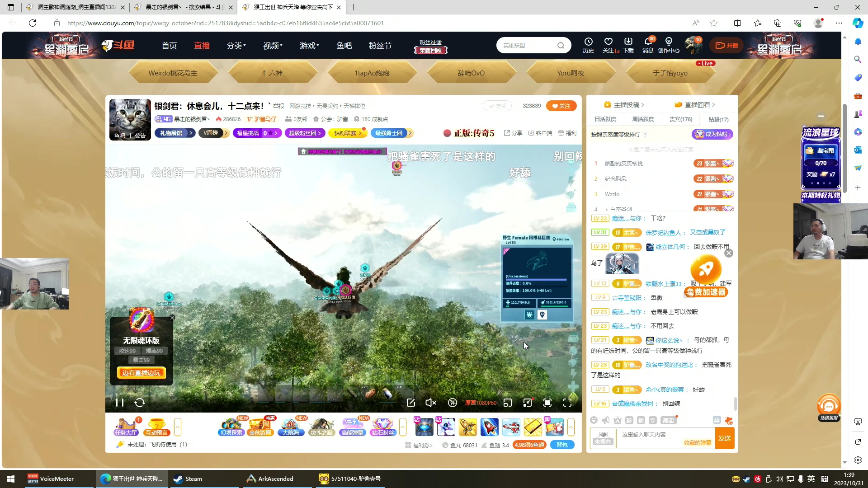Open followed channels heart icon
The height and width of the screenshot is (488, 868).
609,45
